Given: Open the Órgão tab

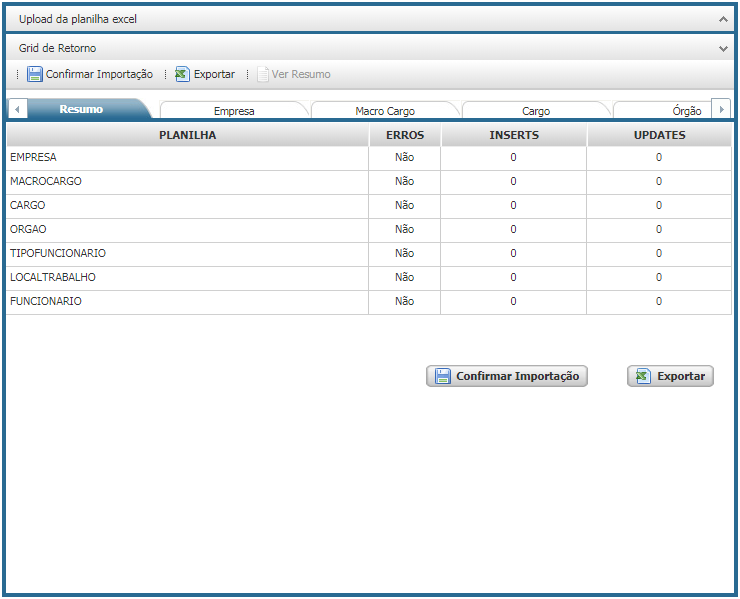Looking at the screenshot, I should pos(686,111).
